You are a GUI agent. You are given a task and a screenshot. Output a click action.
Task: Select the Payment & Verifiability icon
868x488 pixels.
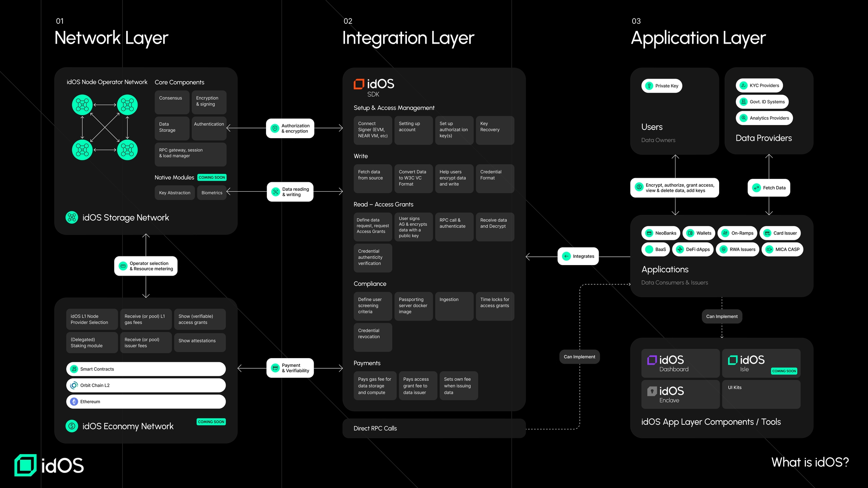(275, 368)
